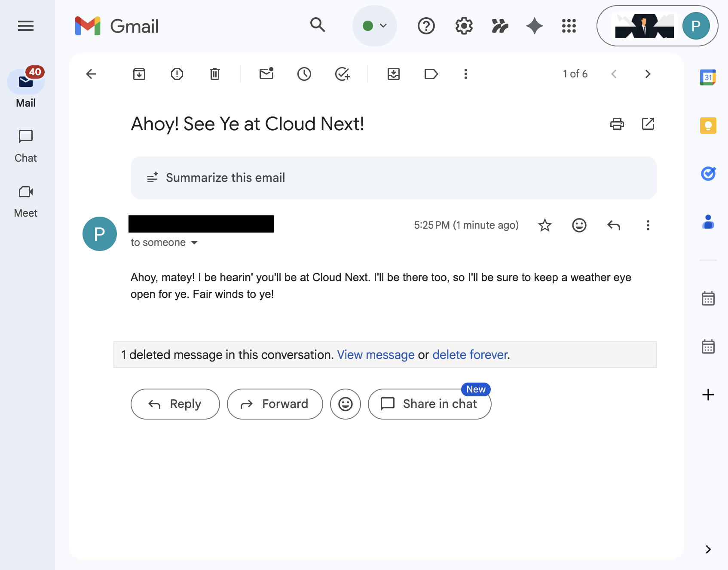This screenshot has width=728, height=570.
Task: Click the 'View message' link
Action: (376, 355)
